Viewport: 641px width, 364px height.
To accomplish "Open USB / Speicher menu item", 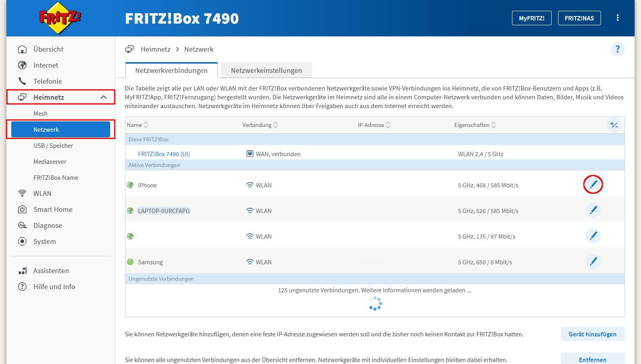I will pos(53,146).
